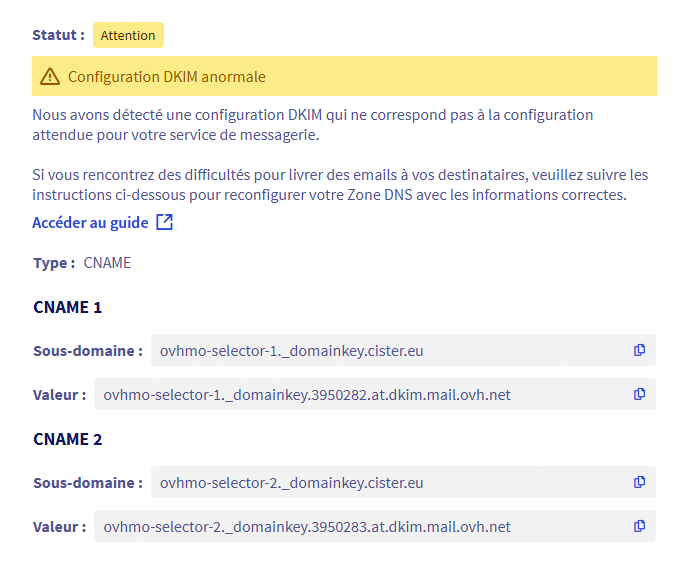Click the CNAME 2 section heading
This screenshot has height=569, width=693.
(68, 439)
